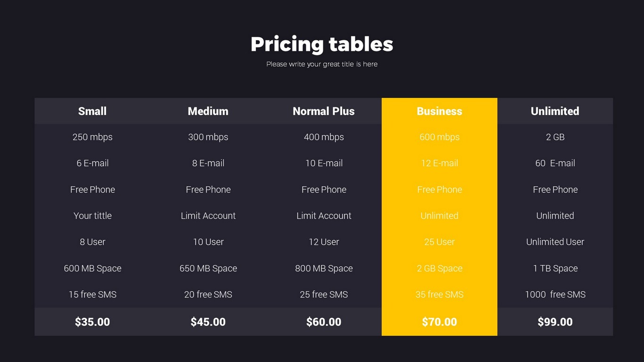The height and width of the screenshot is (362, 644).
Task: Click the "650 MB Space" cell
Action: pyautogui.click(x=208, y=268)
